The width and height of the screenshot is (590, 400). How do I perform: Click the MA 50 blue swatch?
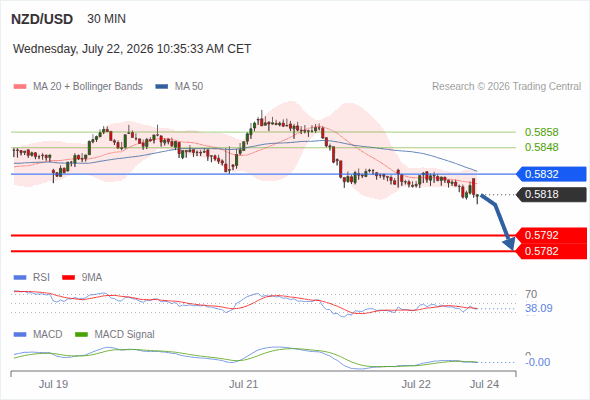point(162,87)
